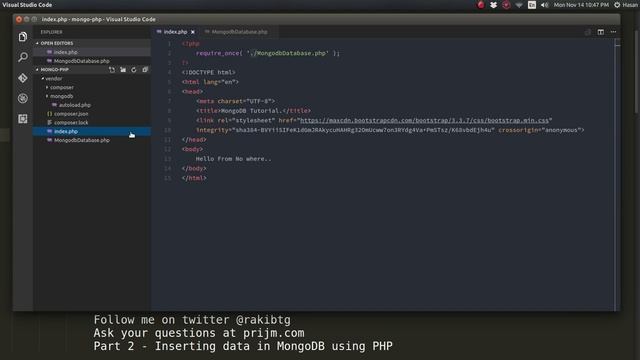Click the editor action icon left of Split Editor

tap(588, 32)
